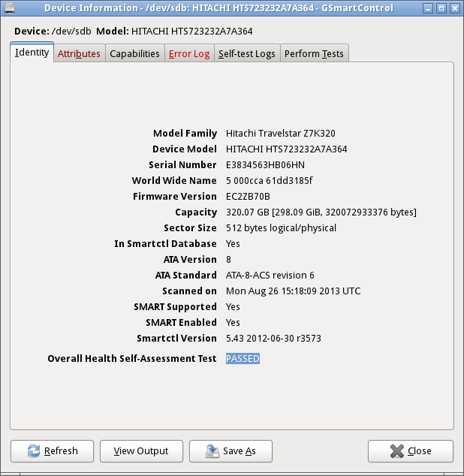Close window using title bar X
Screen dimensions: 464x476
pyautogui.click(x=454, y=8)
